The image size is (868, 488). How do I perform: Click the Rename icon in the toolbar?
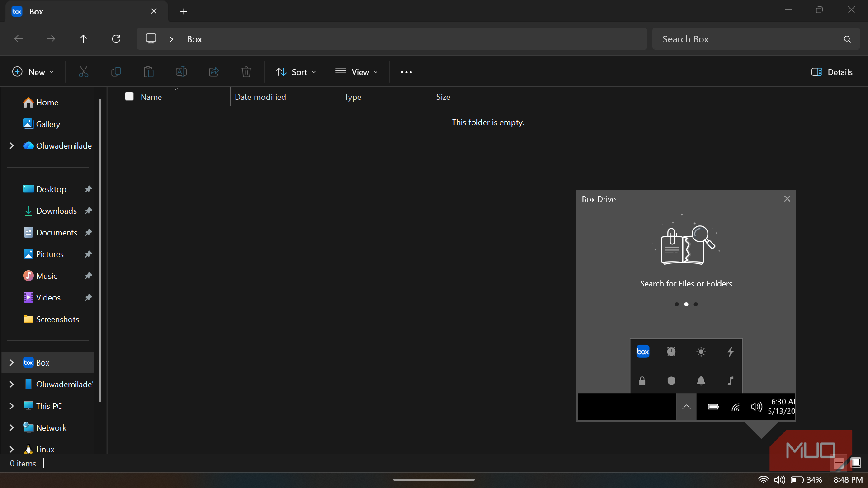click(181, 72)
